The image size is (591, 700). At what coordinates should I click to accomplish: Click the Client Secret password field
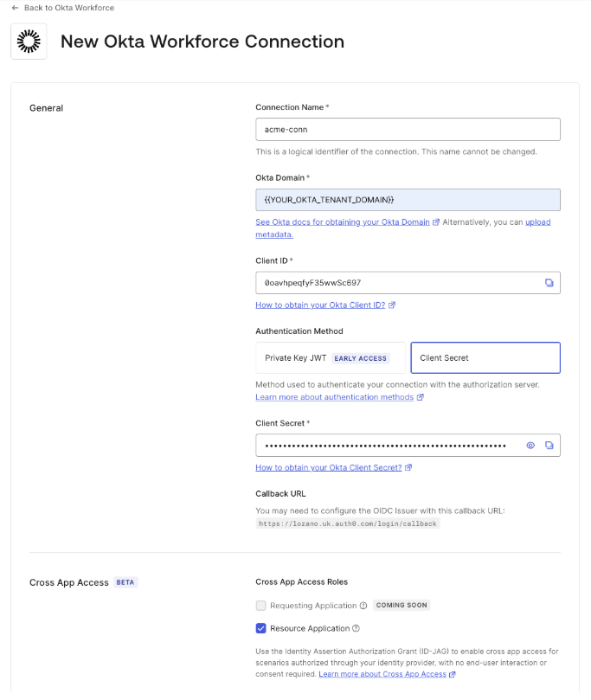(x=408, y=445)
